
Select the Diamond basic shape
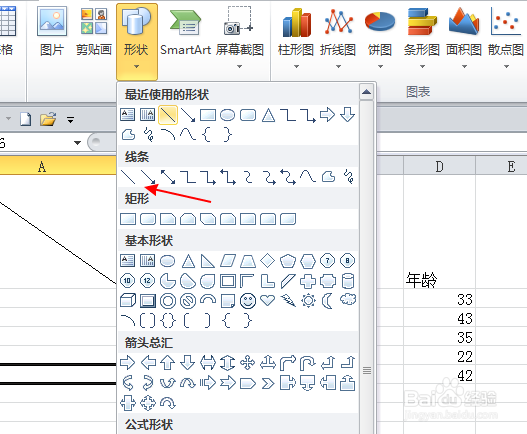coord(268,261)
